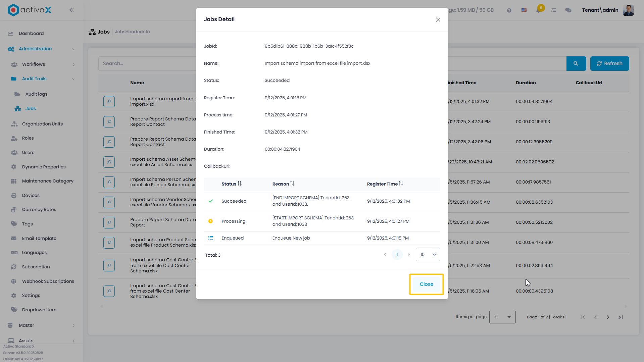Image resolution: width=644 pixels, height=362 pixels.
Task: Click the Duration column header
Action: click(x=526, y=83)
